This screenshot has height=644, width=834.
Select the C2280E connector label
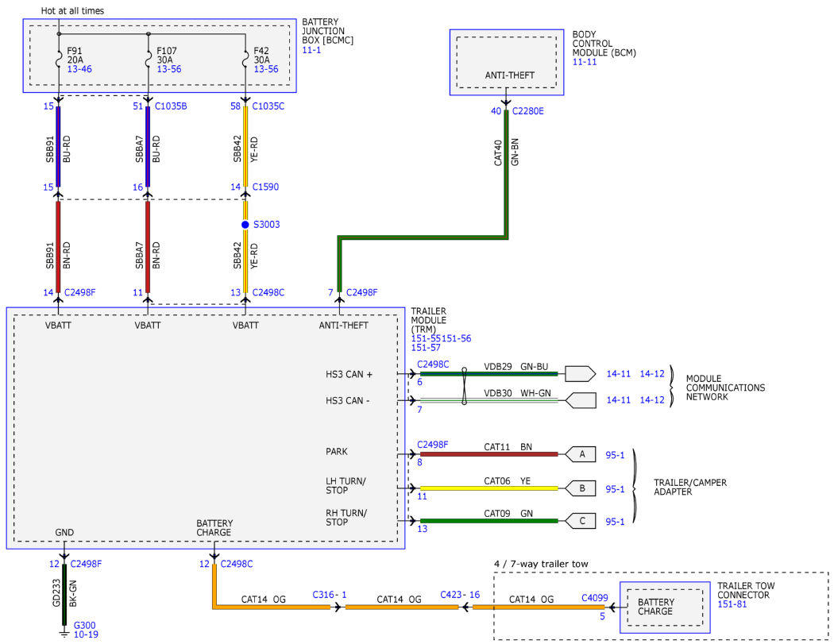pyautogui.click(x=527, y=111)
